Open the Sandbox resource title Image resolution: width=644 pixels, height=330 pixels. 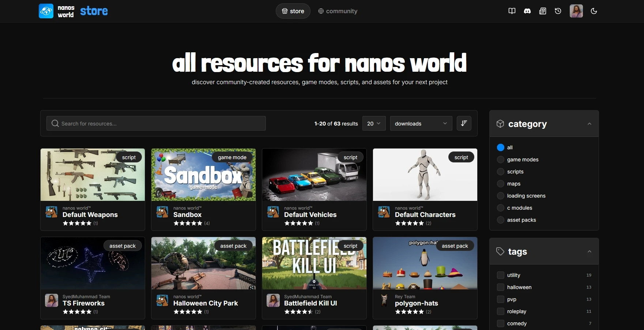coord(187,215)
